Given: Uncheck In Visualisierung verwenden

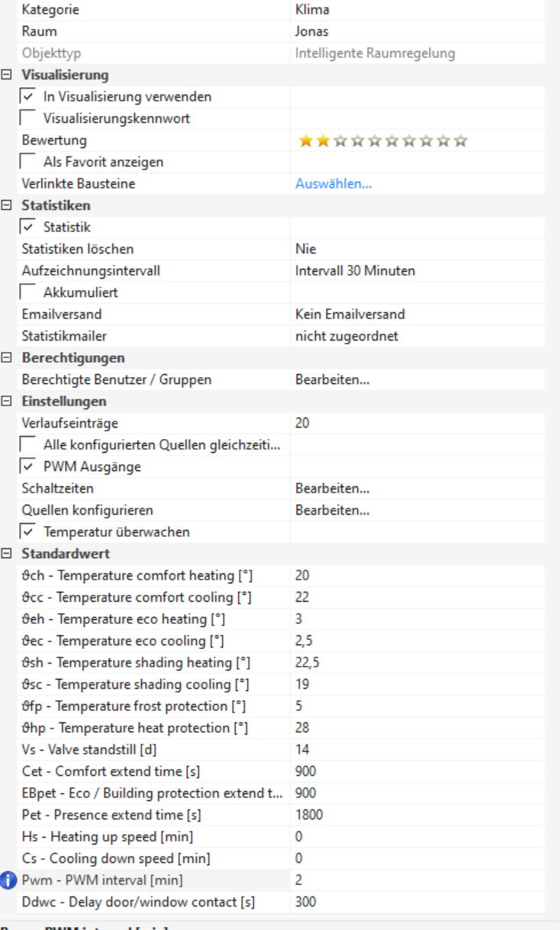Looking at the screenshot, I should pyautogui.click(x=28, y=97).
